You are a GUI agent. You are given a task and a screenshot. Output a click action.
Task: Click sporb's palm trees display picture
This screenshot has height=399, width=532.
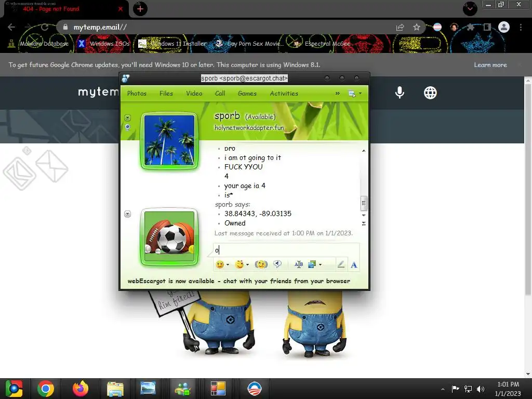(x=169, y=140)
